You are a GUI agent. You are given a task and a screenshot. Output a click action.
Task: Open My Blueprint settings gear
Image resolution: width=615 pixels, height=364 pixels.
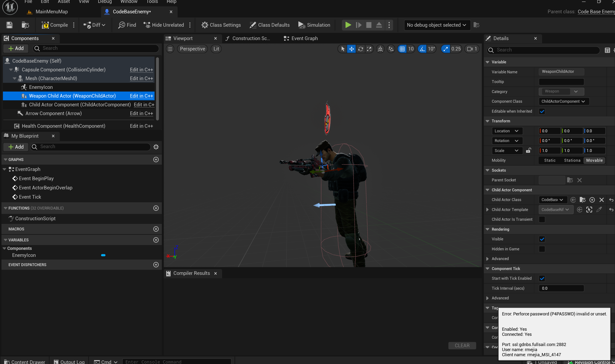156,147
